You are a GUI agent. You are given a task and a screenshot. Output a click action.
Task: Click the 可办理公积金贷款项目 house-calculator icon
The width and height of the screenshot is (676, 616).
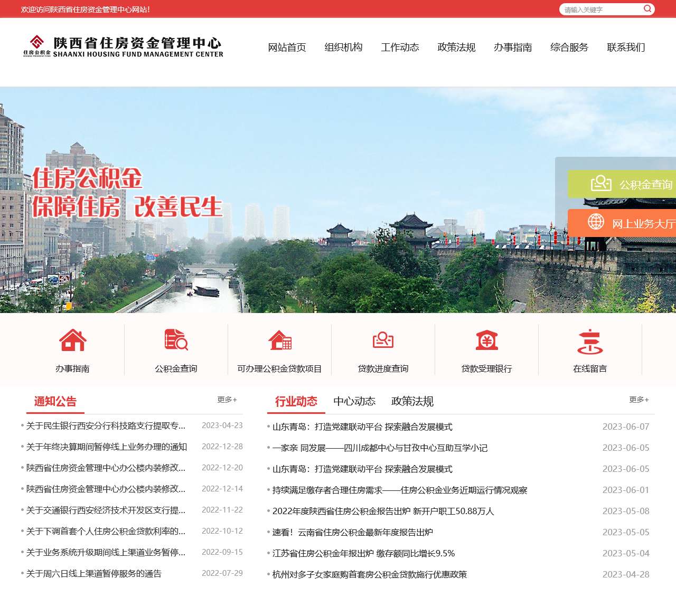click(280, 340)
